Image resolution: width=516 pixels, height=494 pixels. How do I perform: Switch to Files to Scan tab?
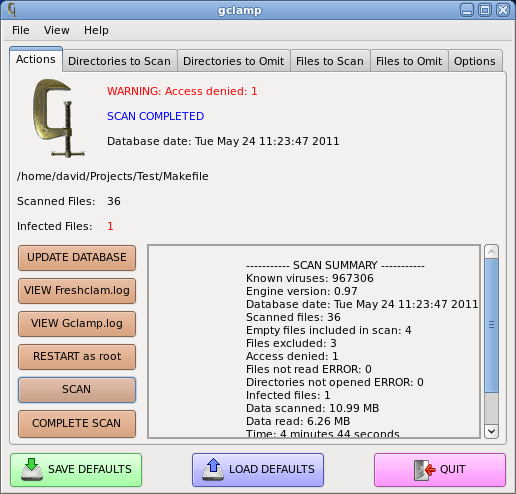[x=330, y=61]
